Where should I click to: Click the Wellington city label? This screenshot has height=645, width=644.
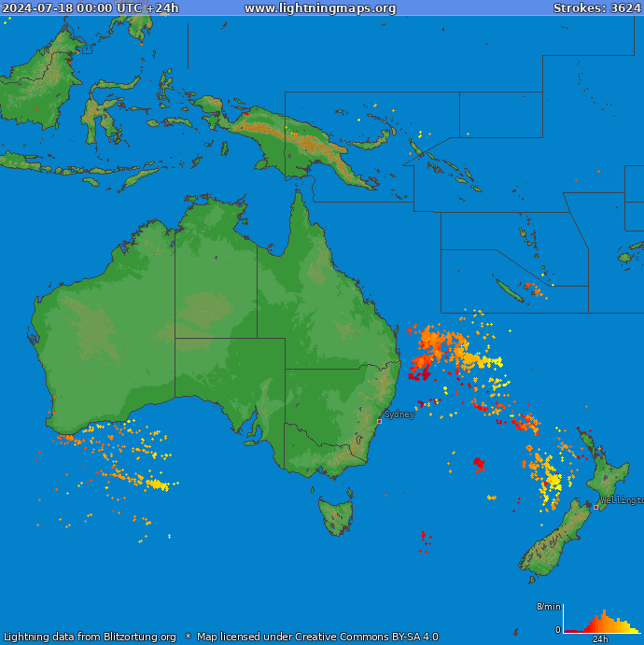(623, 499)
